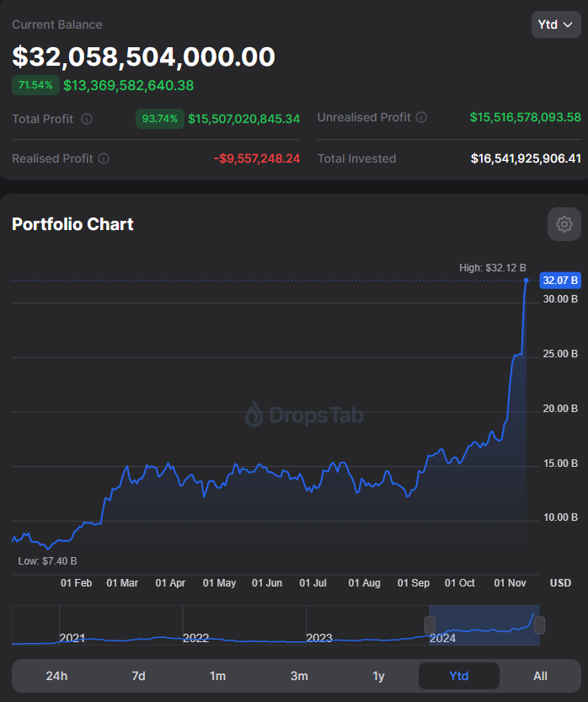Click the 01 Nov axis label
Screen dimensions: 588x702
pos(510,583)
